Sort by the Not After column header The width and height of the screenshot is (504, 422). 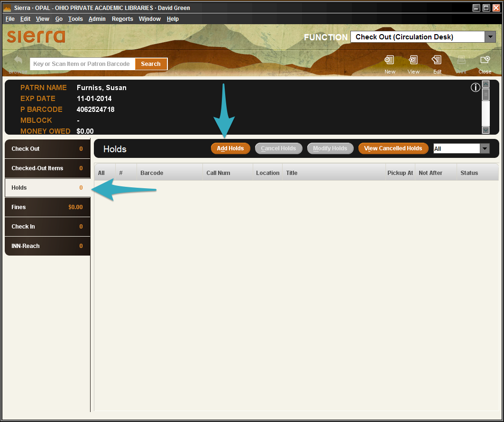pos(436,173)
